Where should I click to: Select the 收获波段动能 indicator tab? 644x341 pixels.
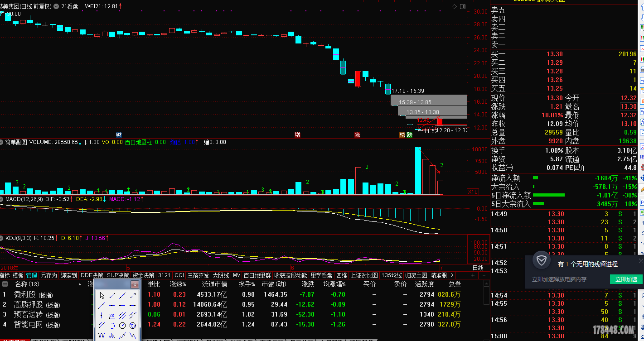pos(291,275)
